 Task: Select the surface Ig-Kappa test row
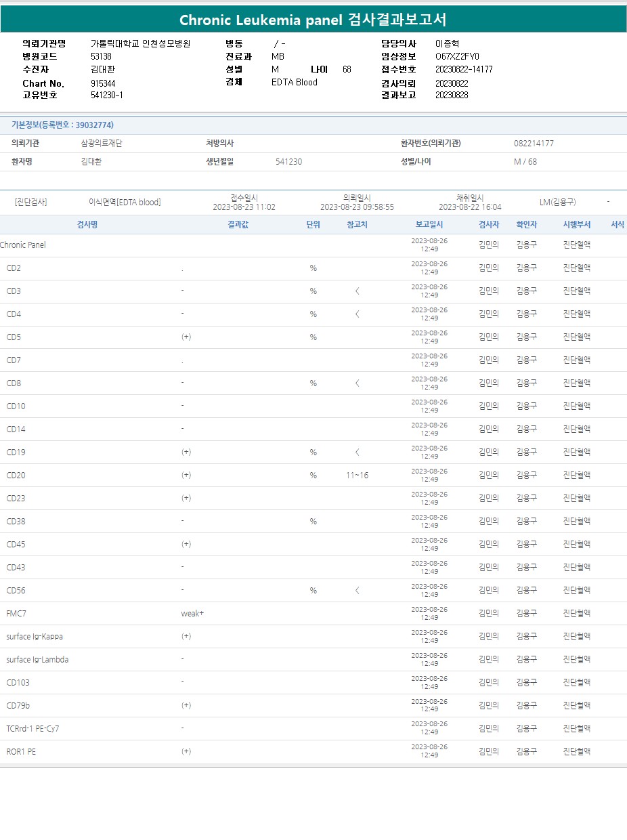pyautogui.click(x=35, y=637)
